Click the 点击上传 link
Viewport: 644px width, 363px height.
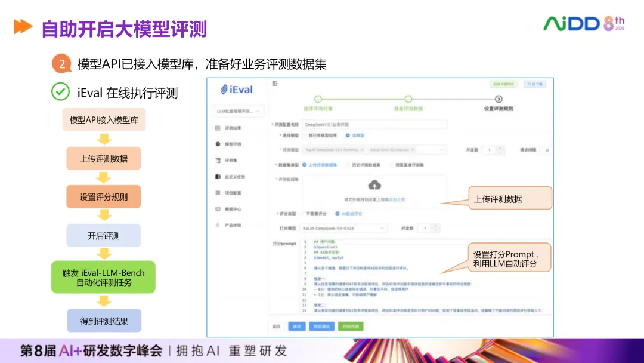coord(397,200)
